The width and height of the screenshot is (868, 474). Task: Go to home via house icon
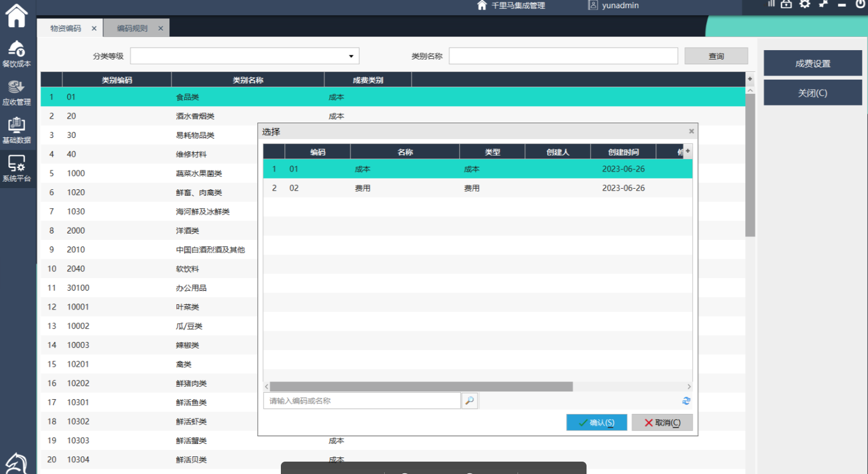coord(17,16)
